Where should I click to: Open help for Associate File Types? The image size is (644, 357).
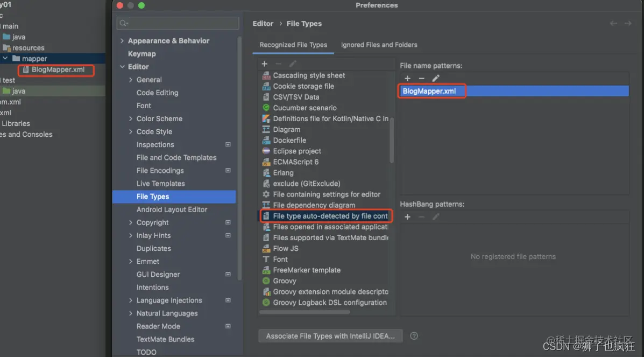[414, 336]
